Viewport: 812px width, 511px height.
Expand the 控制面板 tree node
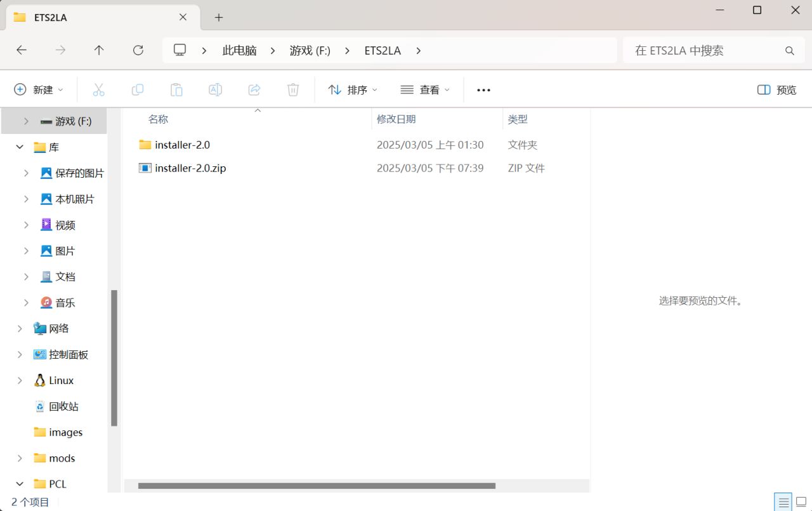(20, 354)
